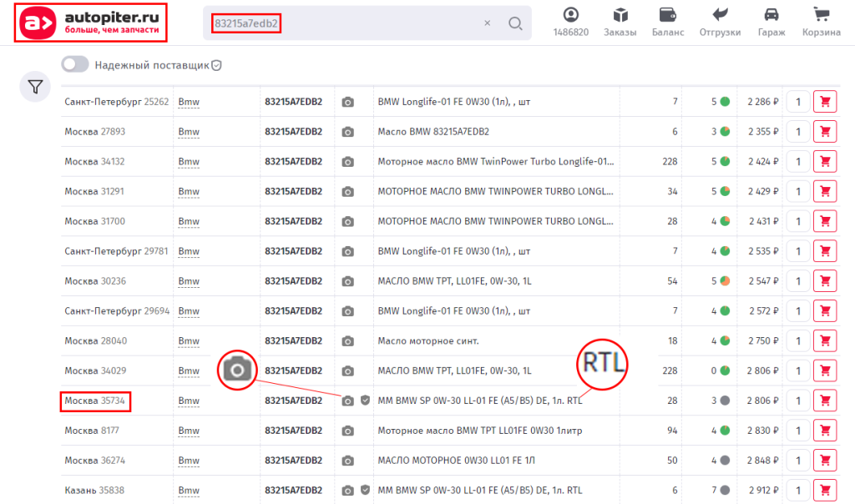This screenshot has width=855, height=504.
Task: Click article 83215A7EDB2 in Москва 8177 row
Action: (x=293, y=431)
